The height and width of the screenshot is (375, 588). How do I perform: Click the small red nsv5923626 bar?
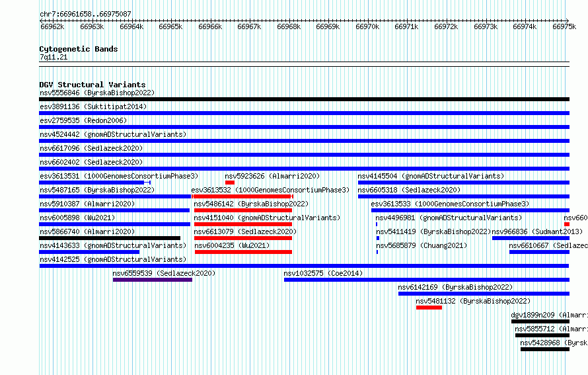click(x=230, y=183)
